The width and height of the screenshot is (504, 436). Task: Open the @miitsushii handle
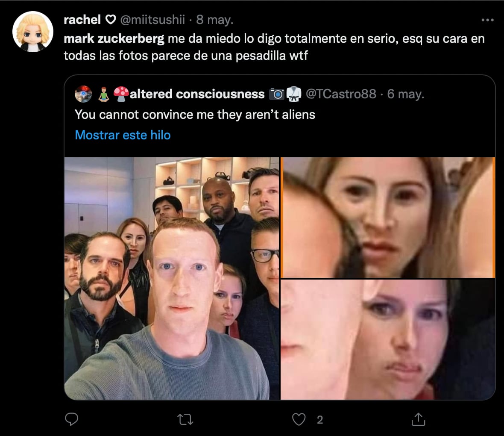pyautogui.click(x=152, y=20)
